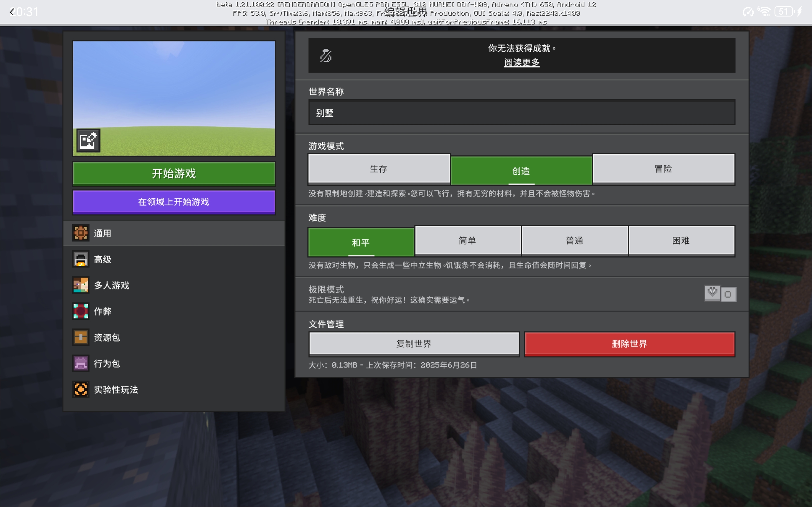This screenshot has width=812, height=507.
Task: Click the 行为包 purple icon
Action: click(x=81, y=363)
